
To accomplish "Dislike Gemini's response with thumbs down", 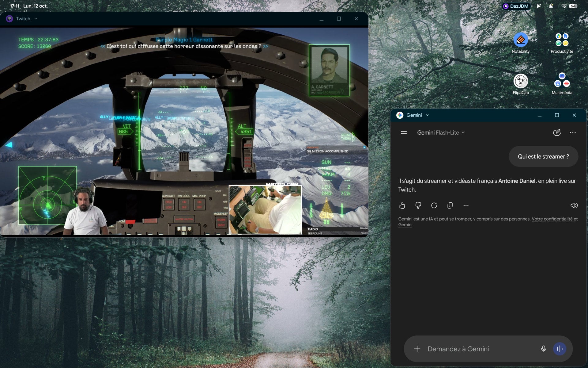I will (418, 205).
